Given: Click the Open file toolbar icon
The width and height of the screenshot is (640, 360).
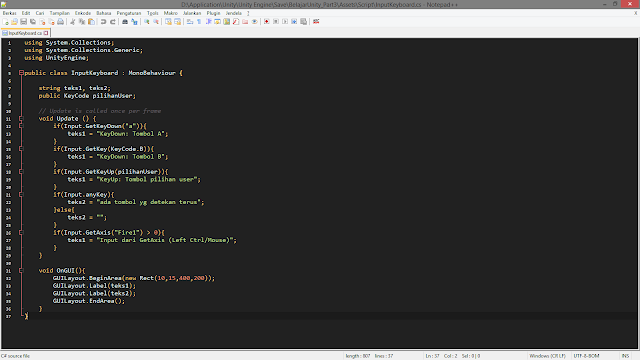Looking at the screenshot, I should pos(15,22).
